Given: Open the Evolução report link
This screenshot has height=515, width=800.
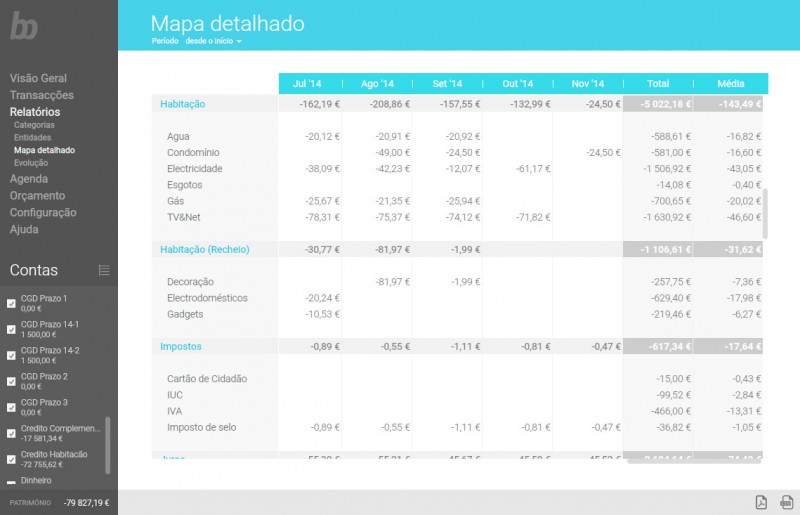Looking at the screenshot, I should 31,162.
